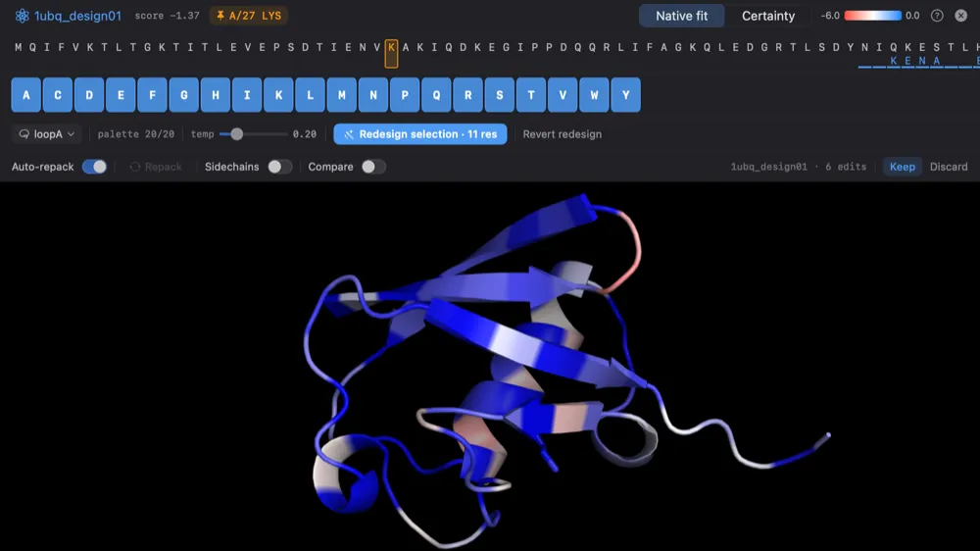
Task: Click Revert redesign
Action: (562, 134)
